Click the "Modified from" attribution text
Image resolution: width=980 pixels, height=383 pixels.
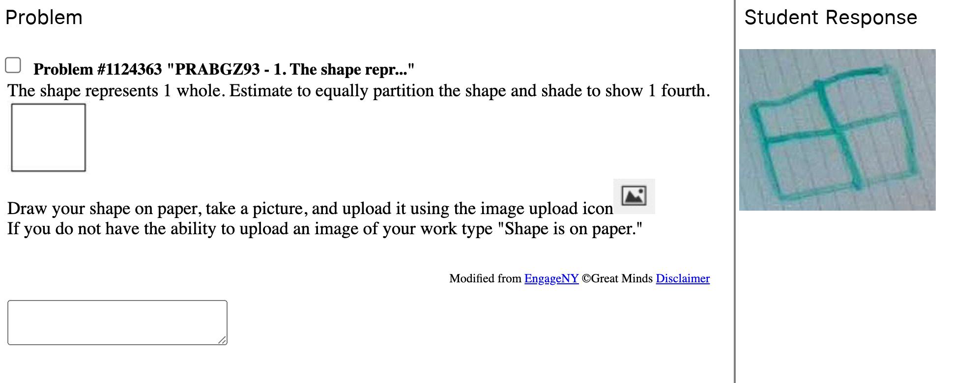pos(485,278)
